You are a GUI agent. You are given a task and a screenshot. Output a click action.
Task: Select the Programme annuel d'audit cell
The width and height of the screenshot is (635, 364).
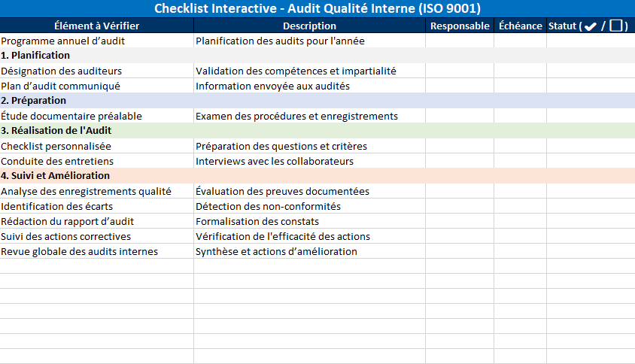click(x=63, y=41)
